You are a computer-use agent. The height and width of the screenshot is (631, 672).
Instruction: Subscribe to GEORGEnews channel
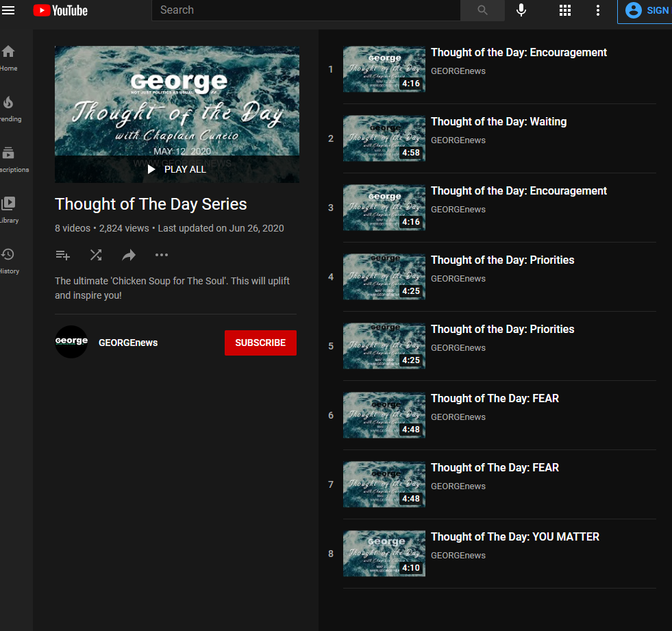[x=260, y=343]
